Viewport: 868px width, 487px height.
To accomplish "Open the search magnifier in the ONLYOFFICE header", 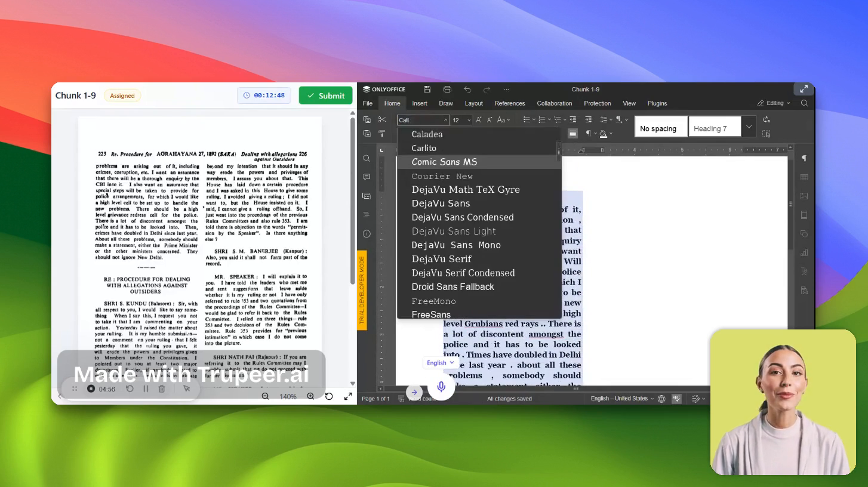I will [804, 103].
